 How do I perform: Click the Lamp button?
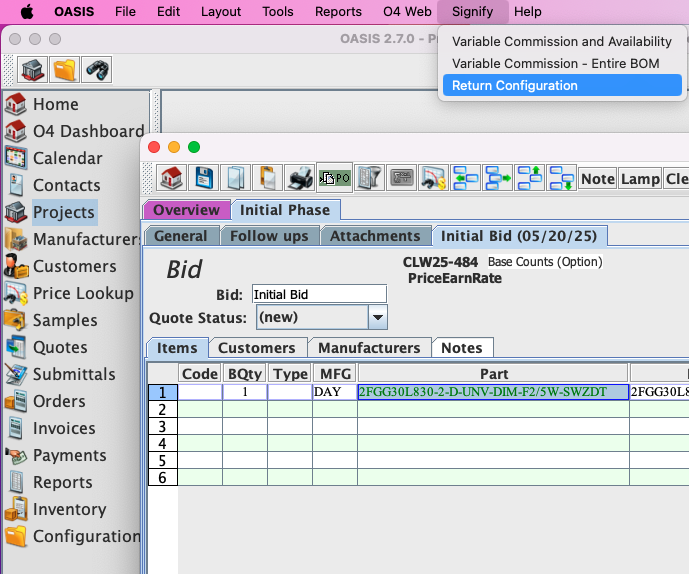(x=640, y=179)
